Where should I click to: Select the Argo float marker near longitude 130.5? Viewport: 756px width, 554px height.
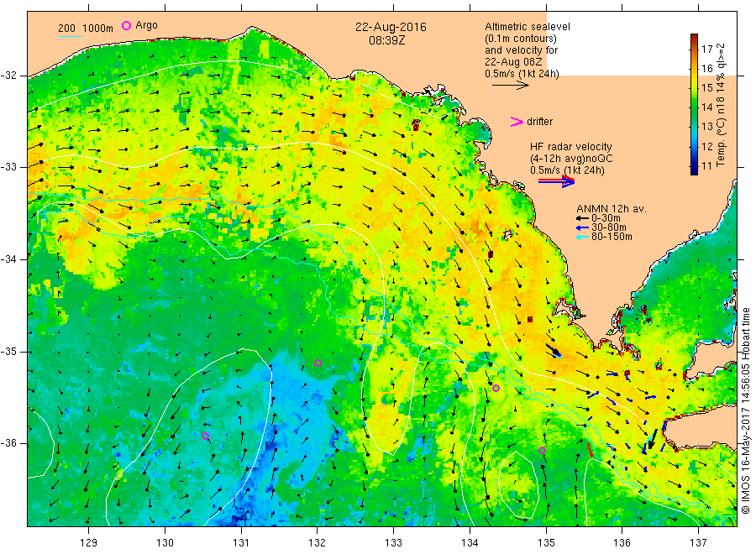point(206,436)
